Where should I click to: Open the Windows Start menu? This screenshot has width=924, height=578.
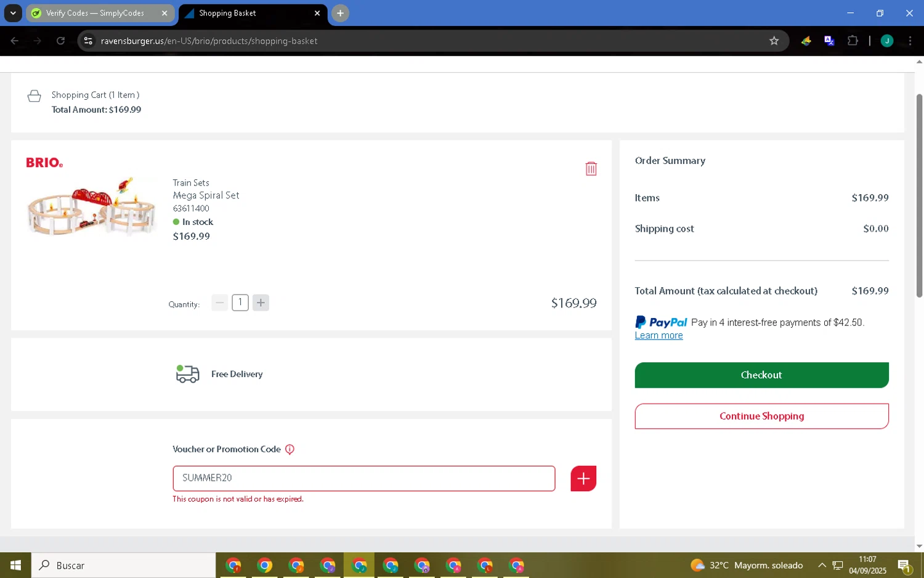[x=15, y=565]
